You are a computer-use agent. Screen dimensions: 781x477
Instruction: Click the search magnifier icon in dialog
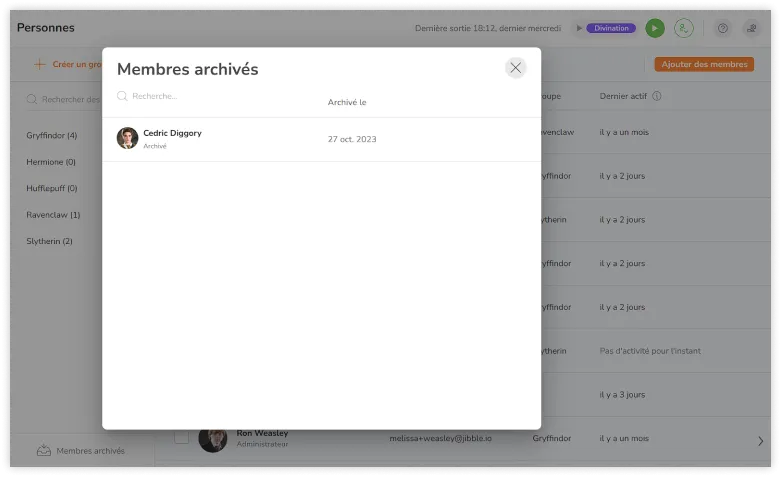click(x=122, y=96)
